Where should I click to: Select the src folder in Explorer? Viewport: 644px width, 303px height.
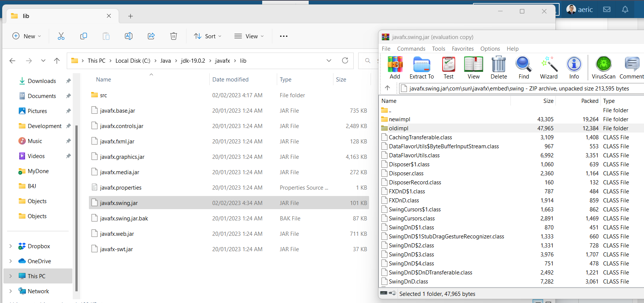click(229, 95)
